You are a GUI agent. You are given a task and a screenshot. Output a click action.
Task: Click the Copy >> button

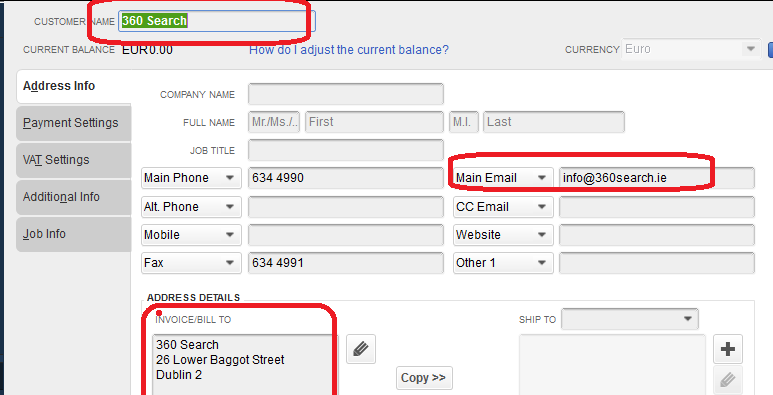pos(424,378)
